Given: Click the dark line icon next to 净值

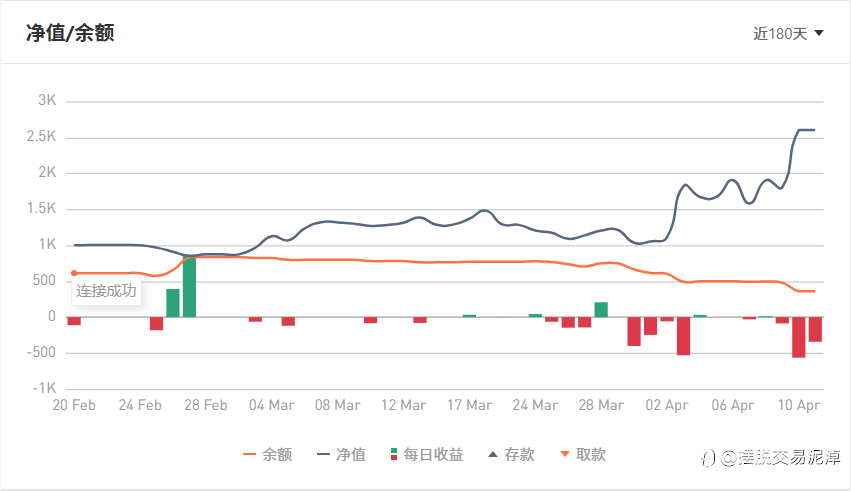Looking at the screenshot, I should 324,454.
